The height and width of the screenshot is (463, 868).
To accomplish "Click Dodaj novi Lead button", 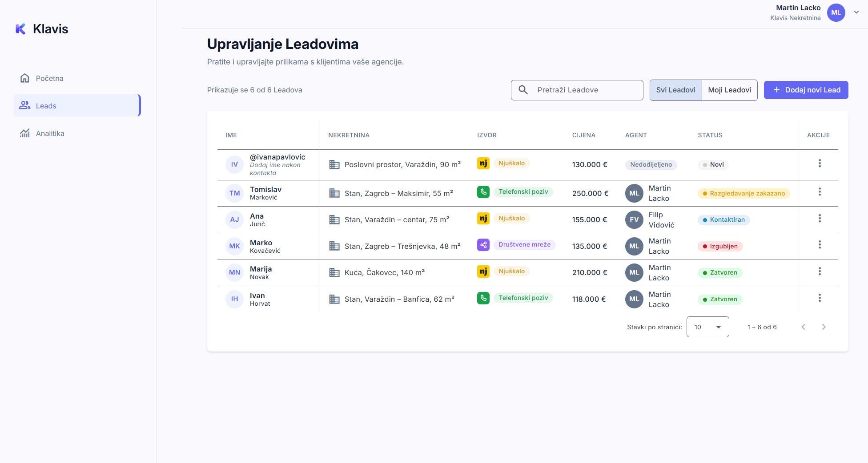I will (806, 90).
